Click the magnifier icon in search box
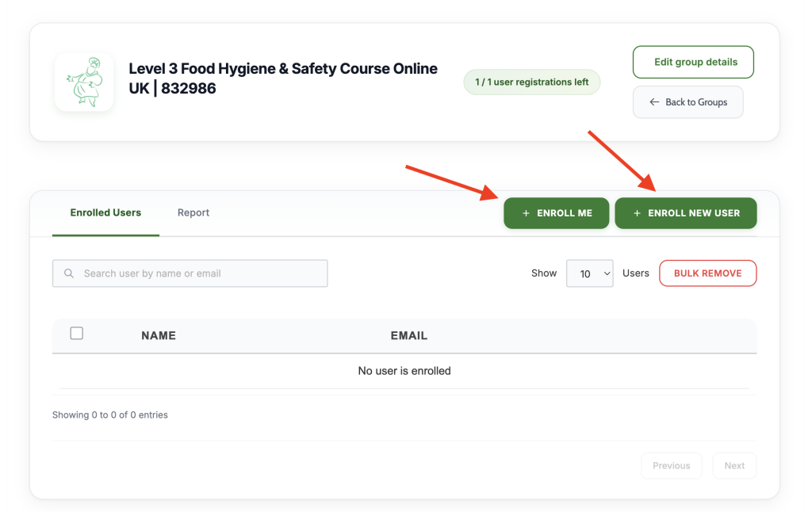The image size is (812, 512). (68, 273)
